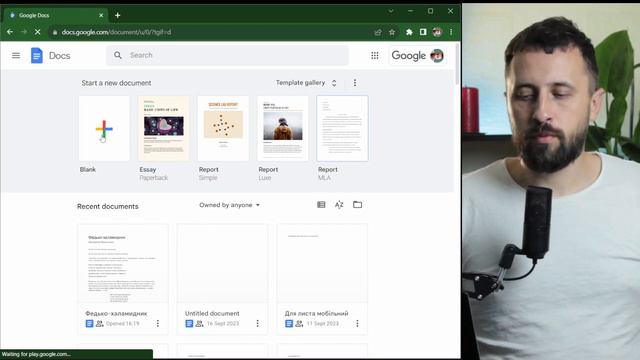Image resolution: width=640 pixels, height=360 pixels.
Task: Open more options for Федько-халамидник document
Action: coord(158,323)
